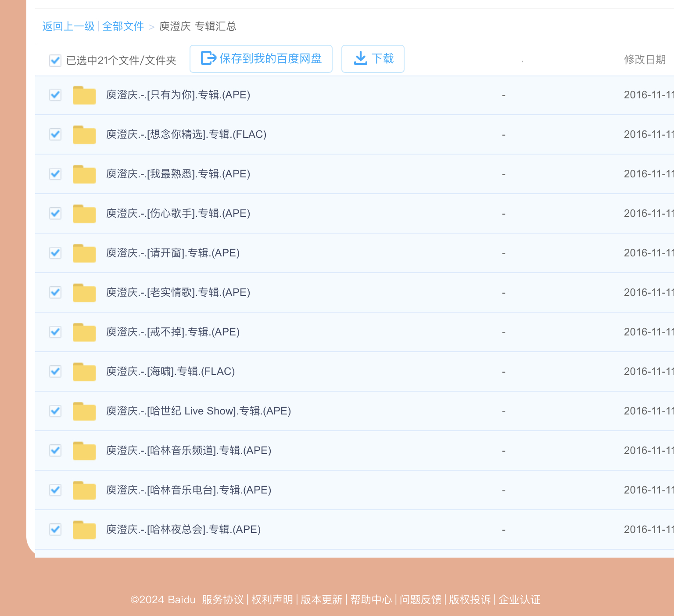The width and height of the screenshot is (674, 616).
Task: Open 庾澄庆.-.[我最熟悉].专辑.(APE) folder name
Action: tap(178, 174)
